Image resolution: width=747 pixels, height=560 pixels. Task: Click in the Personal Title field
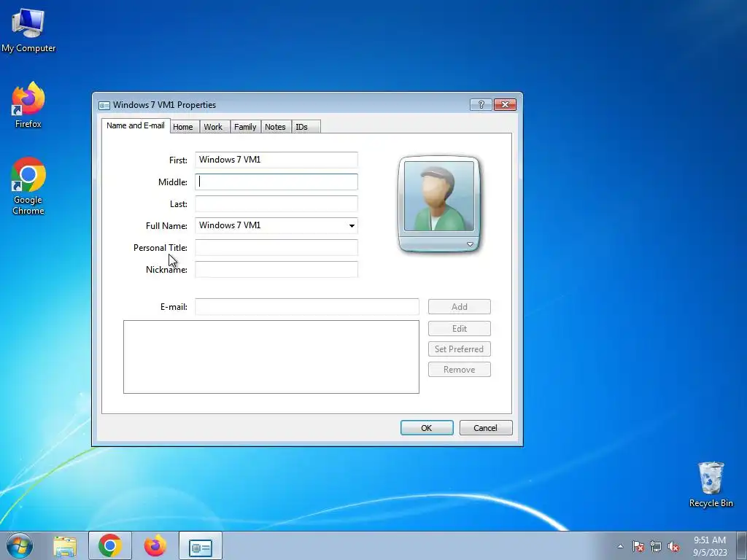(276, 247)
